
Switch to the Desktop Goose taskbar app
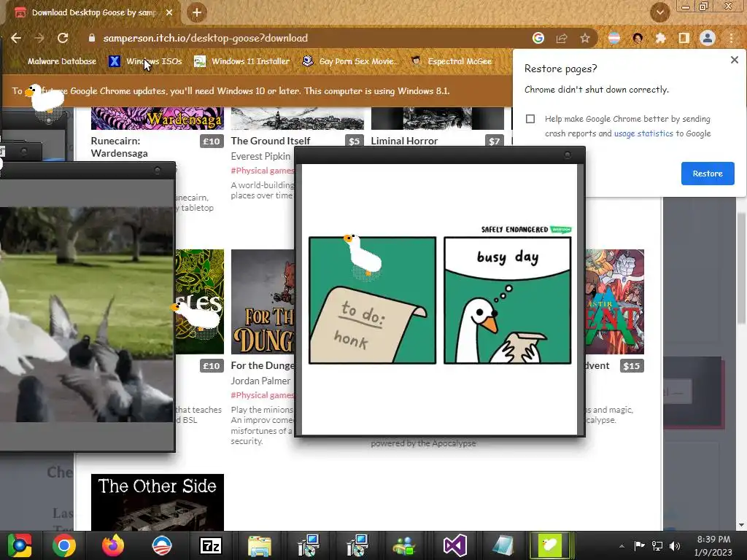tap(551, 545)
